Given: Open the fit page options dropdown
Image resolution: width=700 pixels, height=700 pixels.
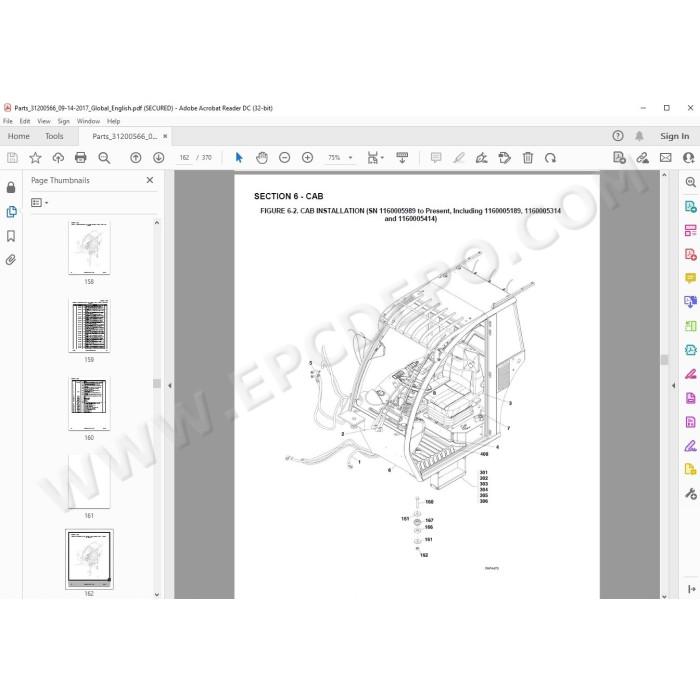Looking at the screenshot, I should (x=375, y=158).
